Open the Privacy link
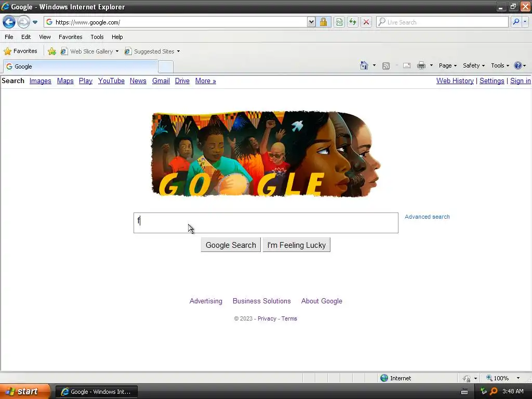This screenshot has height=399, width=532. [267, 318]
